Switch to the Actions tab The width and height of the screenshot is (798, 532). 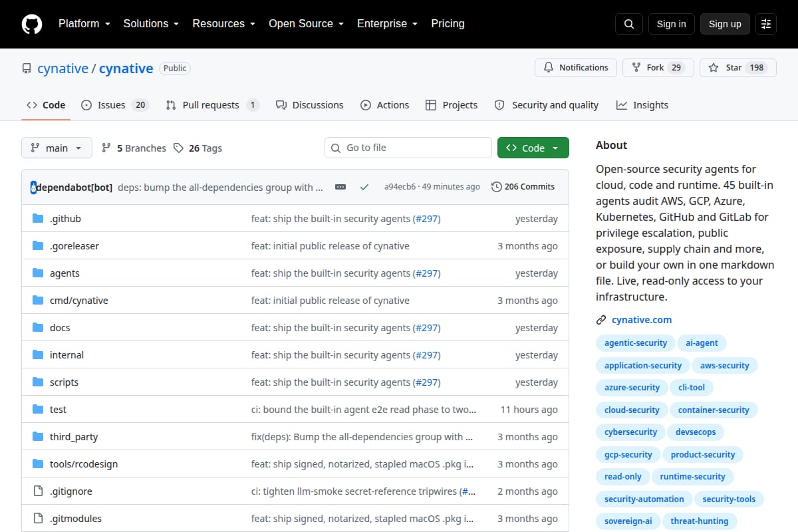[x=385, y=105]
